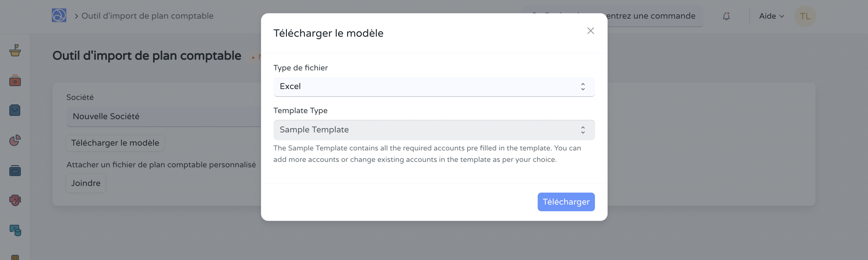Viewport: 868px width, 260px height.
Task: Open the TL user avatar menu
Action: 805,16
